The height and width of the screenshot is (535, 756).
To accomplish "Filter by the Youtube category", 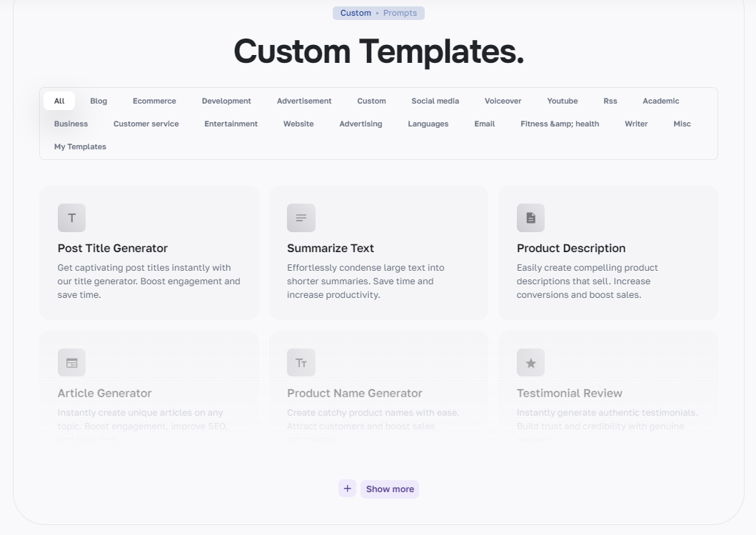I will tap(562, 101).
